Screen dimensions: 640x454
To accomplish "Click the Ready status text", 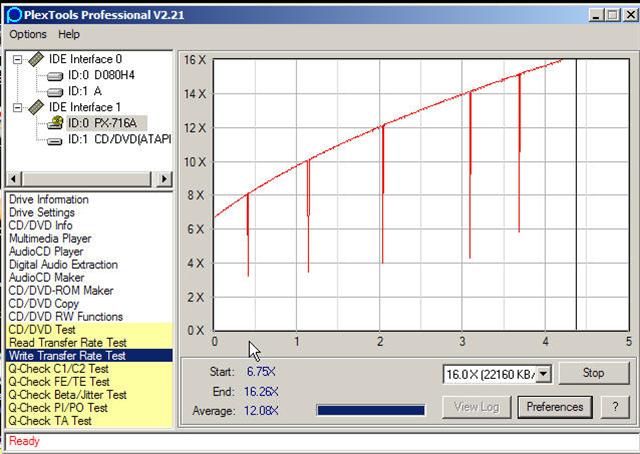I will click(24, 441).
